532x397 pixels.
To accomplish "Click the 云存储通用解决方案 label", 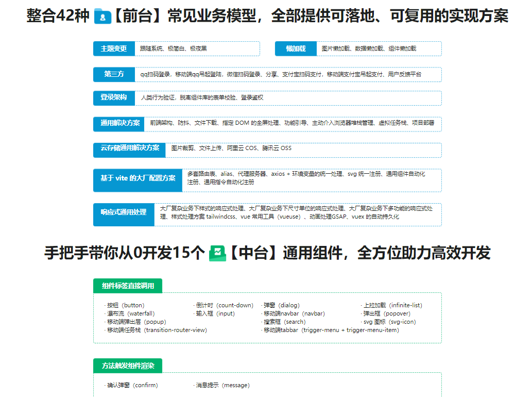I will pos(130,148).
